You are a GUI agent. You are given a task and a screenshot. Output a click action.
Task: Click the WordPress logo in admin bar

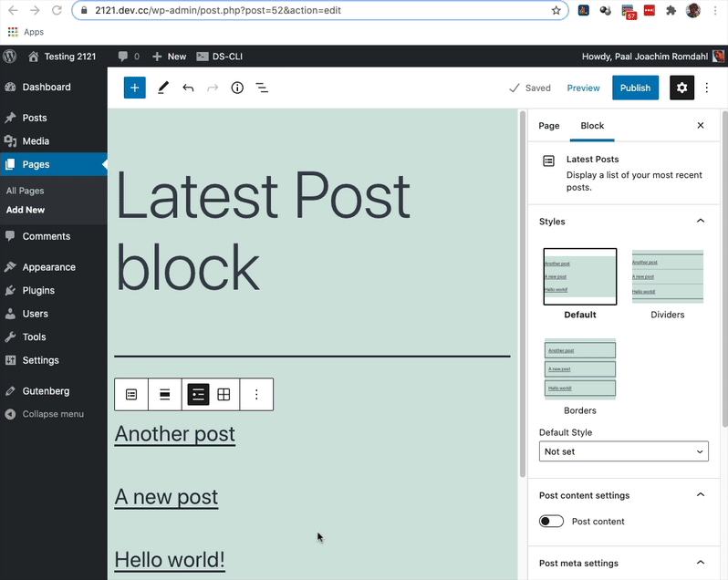(10, 57)
